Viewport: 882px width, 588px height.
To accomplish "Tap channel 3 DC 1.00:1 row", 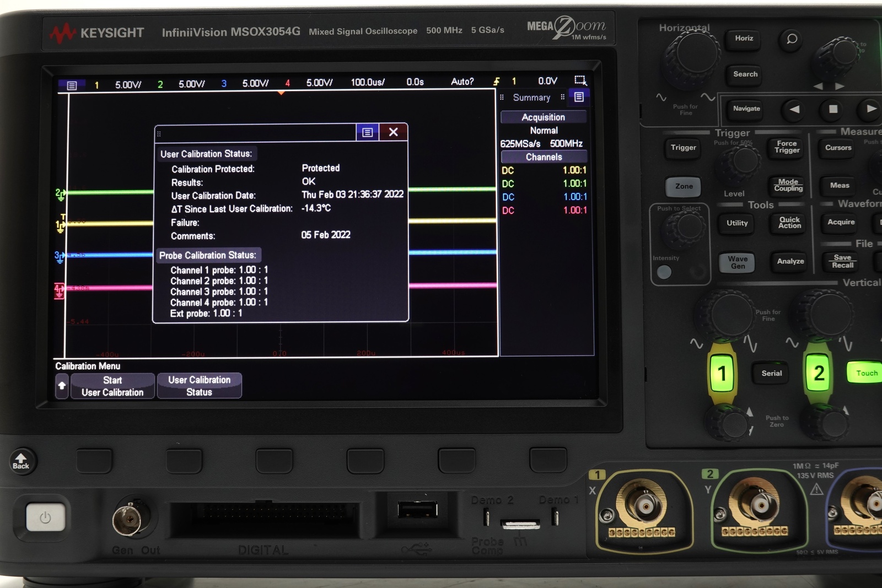I will (544, 197).
